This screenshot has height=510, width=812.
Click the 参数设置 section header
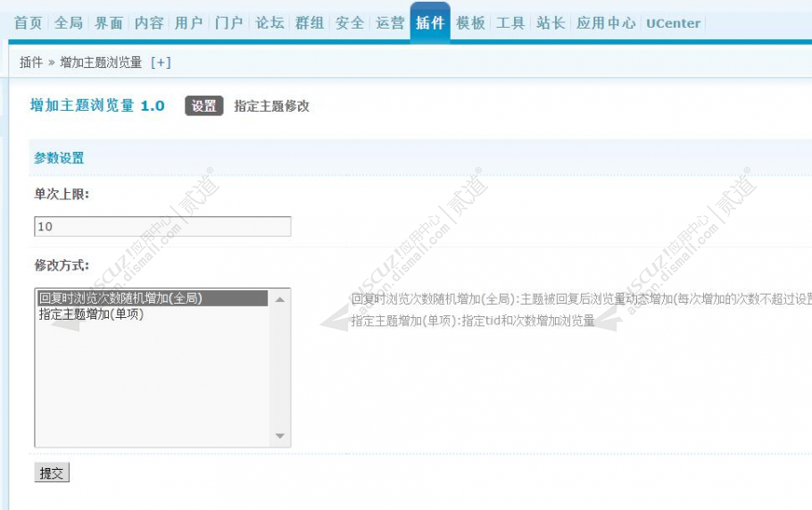(59, 158)
